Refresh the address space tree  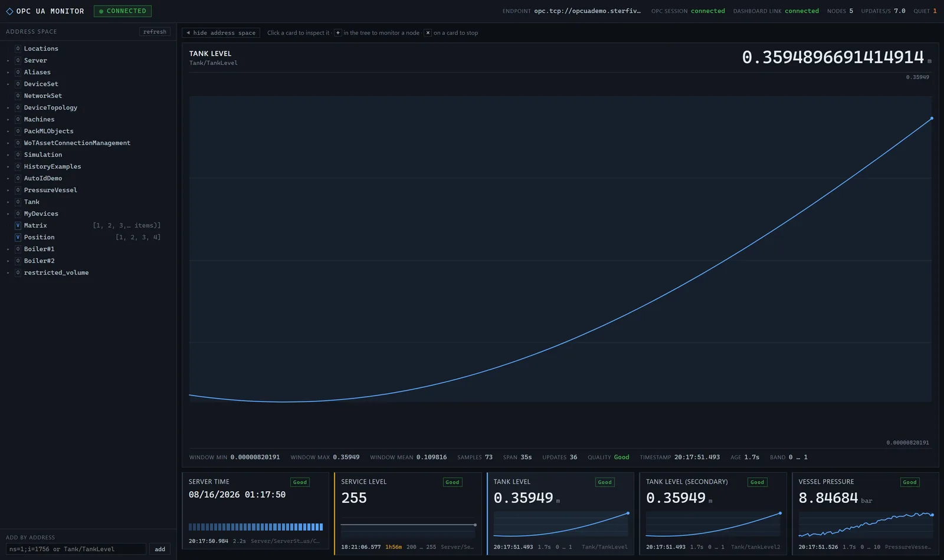(155, 32)
